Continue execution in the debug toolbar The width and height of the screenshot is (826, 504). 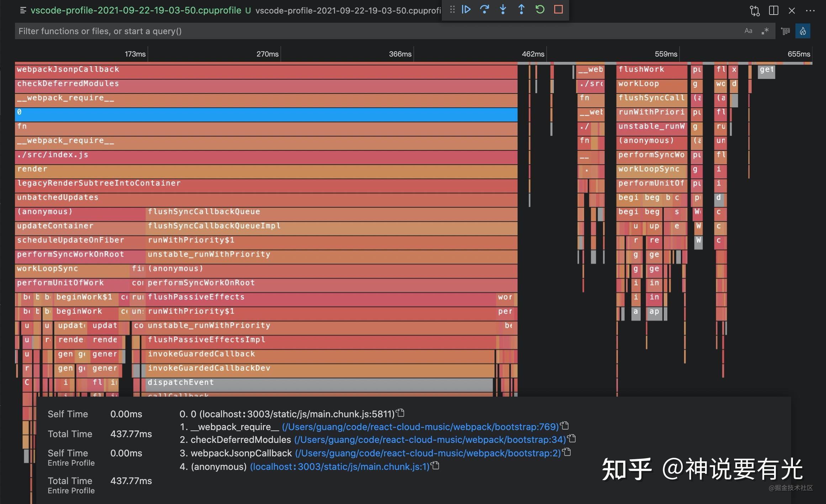point(466,10)
